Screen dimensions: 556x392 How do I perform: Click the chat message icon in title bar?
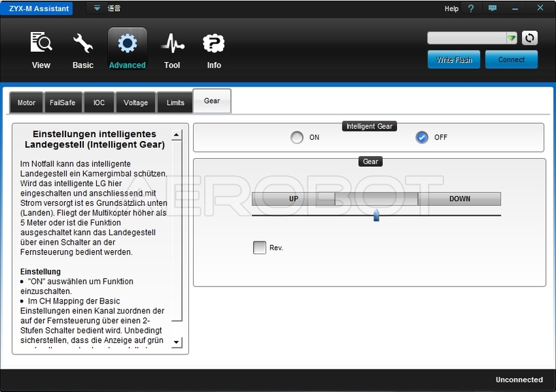pos(493,8)
